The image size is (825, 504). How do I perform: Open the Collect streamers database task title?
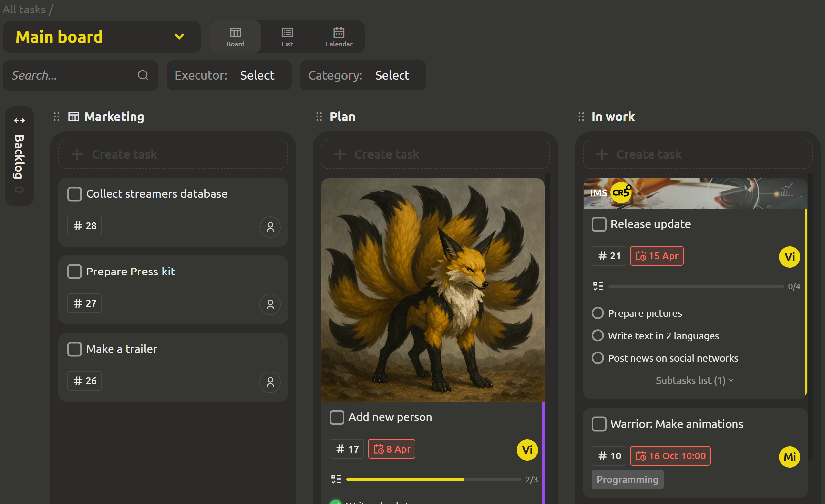pos(157,194)
